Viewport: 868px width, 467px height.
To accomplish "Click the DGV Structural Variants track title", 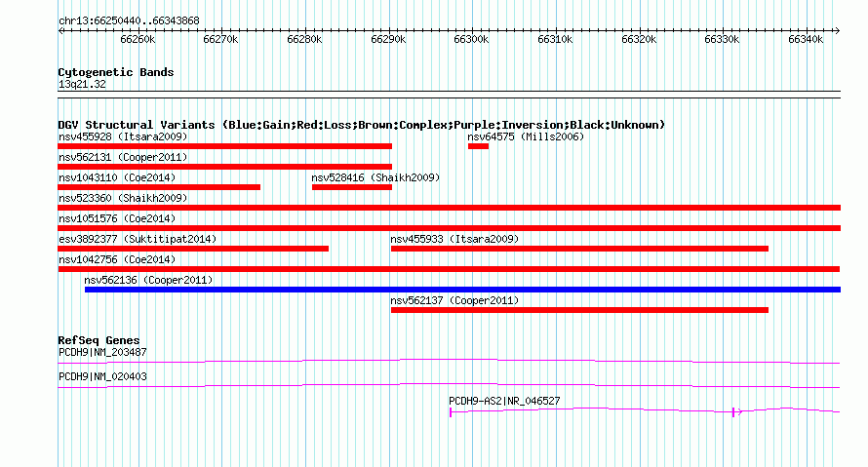I will 362,125.
